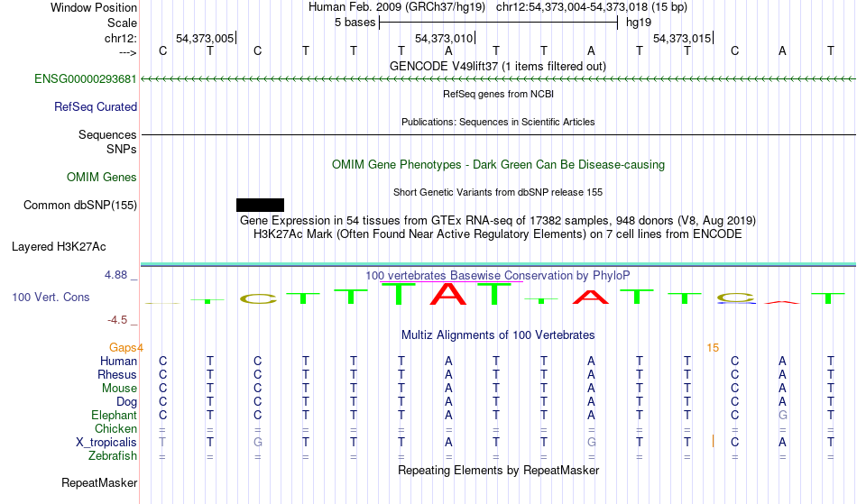Click the orange 15 gap count

[713, 348]
